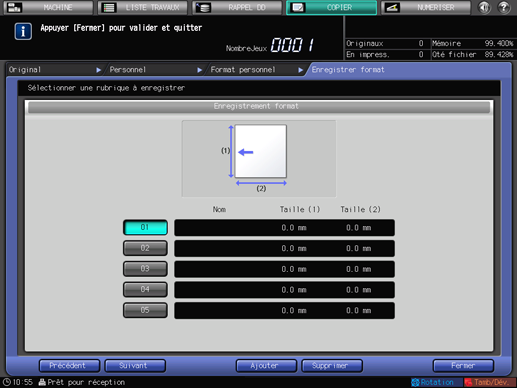Go back to Original breadcrumb
The height and width of the screenshot is (388, 517).
point(25,70)
